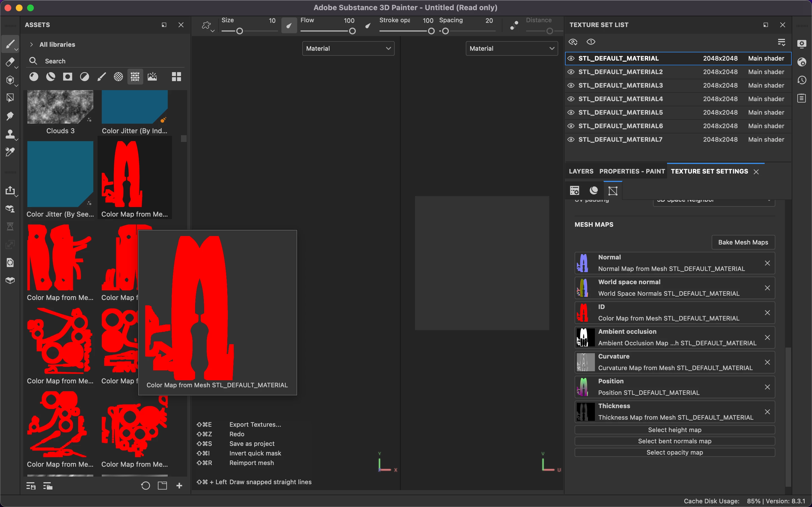Open the right viewport Material dropdown
Viewport: 812px width, 507px height.
[511, 49]
